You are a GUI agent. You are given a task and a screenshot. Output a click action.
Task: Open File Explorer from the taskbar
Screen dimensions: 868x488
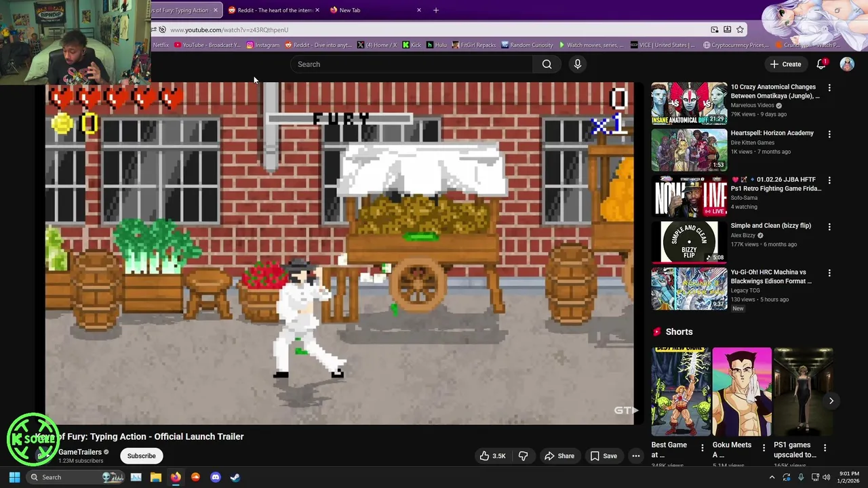(x=155, y=477)
